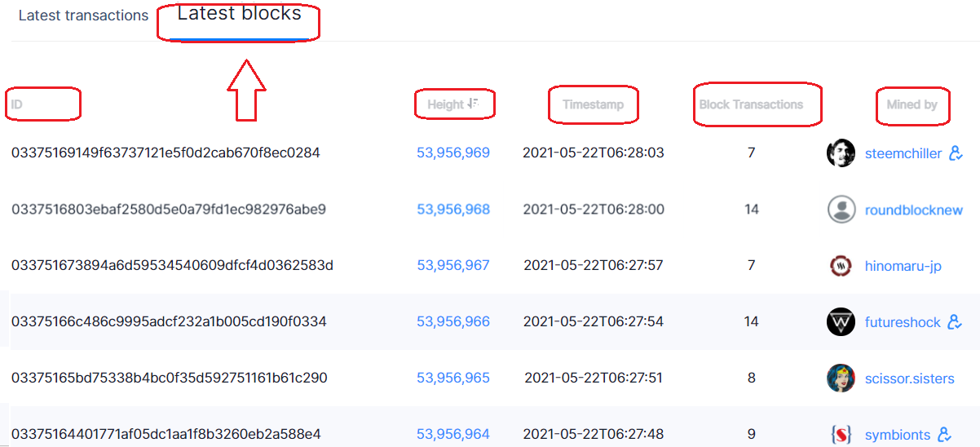
Task: Select the Latest blocks tab
Action: click(239, 14)
